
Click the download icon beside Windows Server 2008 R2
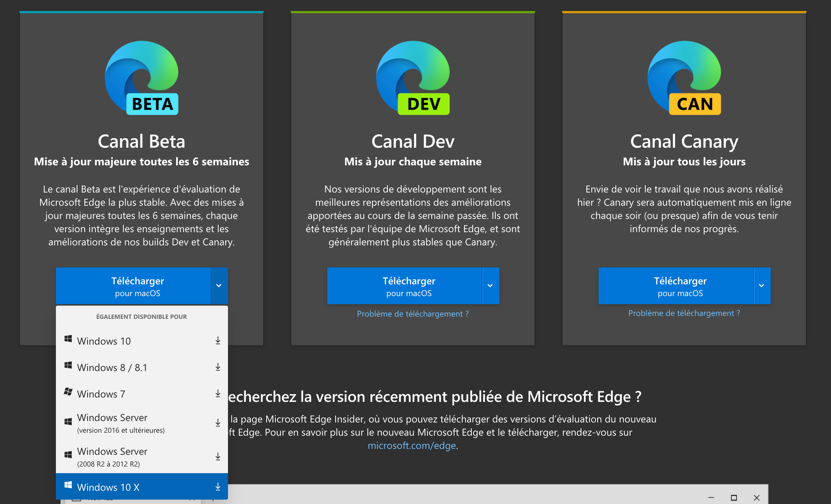point(217,456)
